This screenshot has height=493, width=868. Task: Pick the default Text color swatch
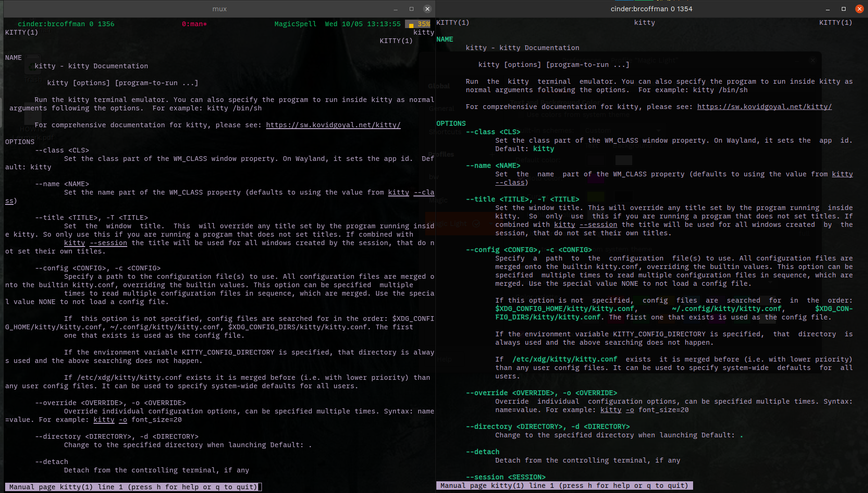click(x=596, y=160)
